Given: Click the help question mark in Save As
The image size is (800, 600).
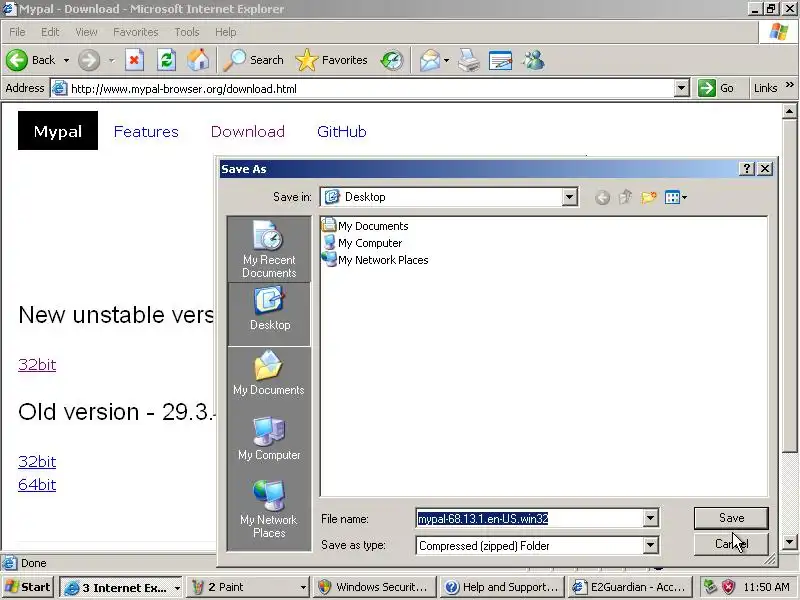Looking at the screenshot, I should 747,169.
